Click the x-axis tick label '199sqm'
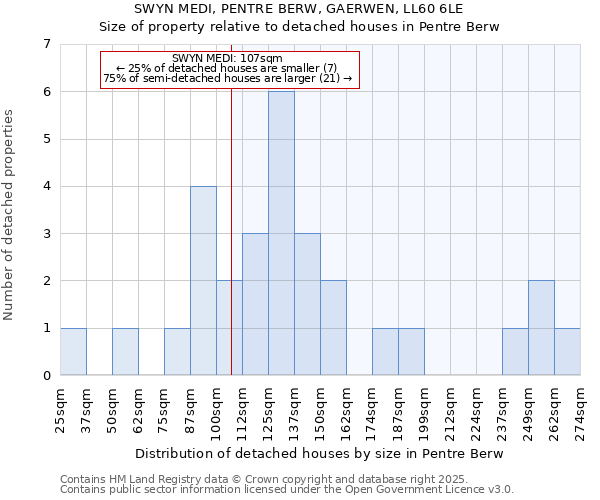Image resolution: width=600 pixels, height=500 pixels. point(425,414)
